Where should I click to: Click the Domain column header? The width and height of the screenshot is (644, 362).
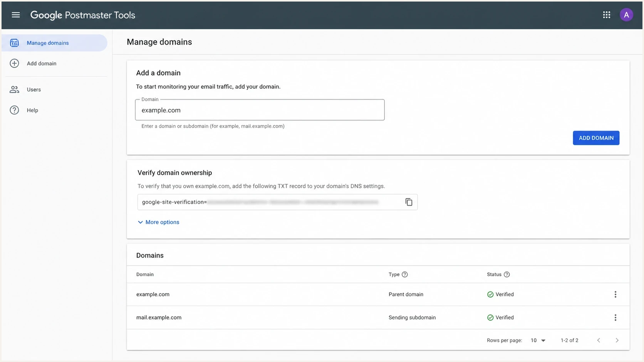click(x=145, y=274)
